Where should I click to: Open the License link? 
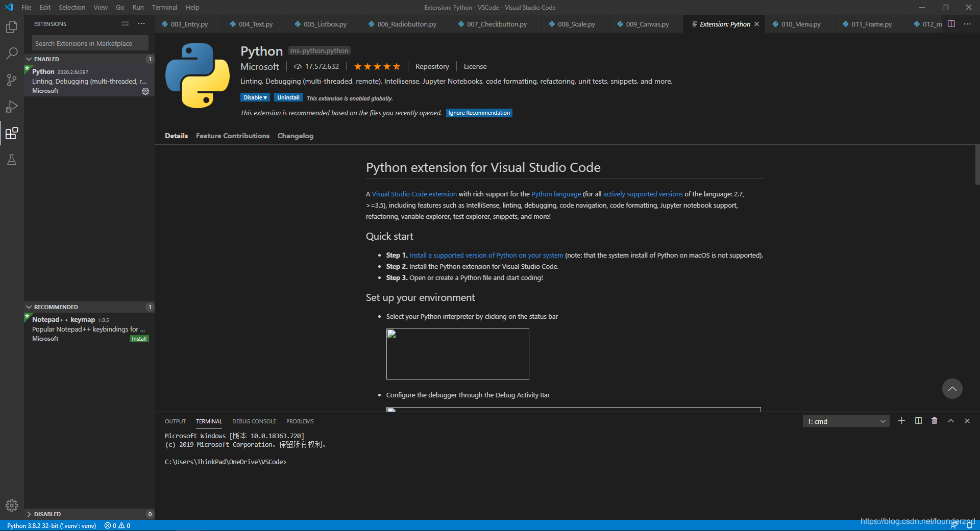(x=475, y=66)
